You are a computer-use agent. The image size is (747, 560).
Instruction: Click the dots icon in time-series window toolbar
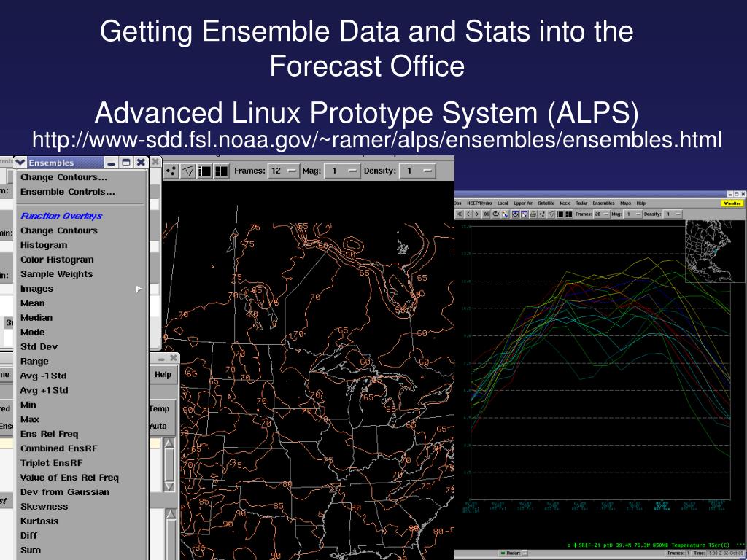pos(542,214)
